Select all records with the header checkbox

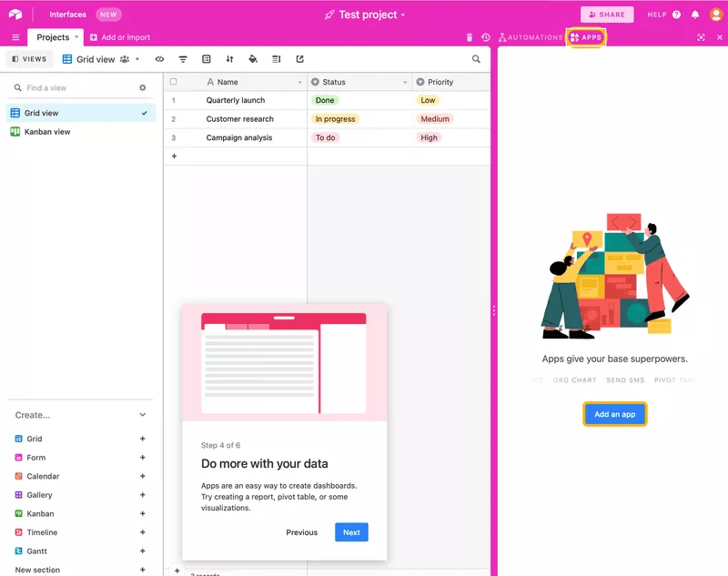[x=173, y=81]
